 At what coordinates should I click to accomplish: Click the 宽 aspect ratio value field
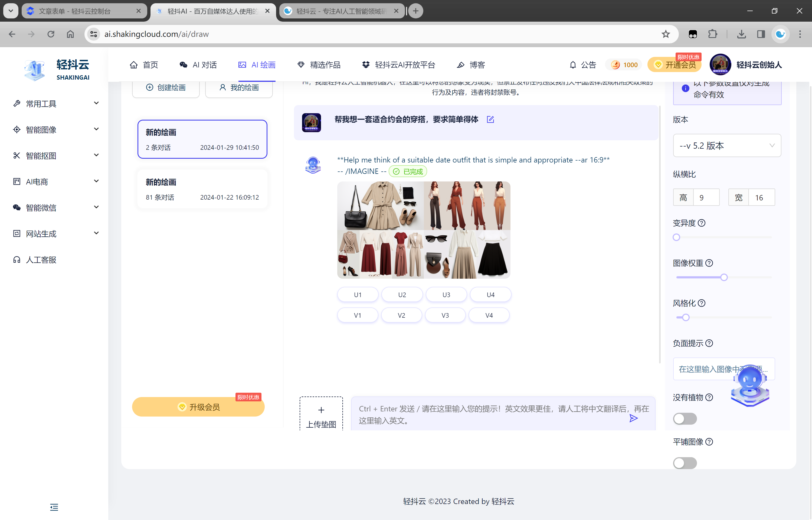click(x=761, y=197)
